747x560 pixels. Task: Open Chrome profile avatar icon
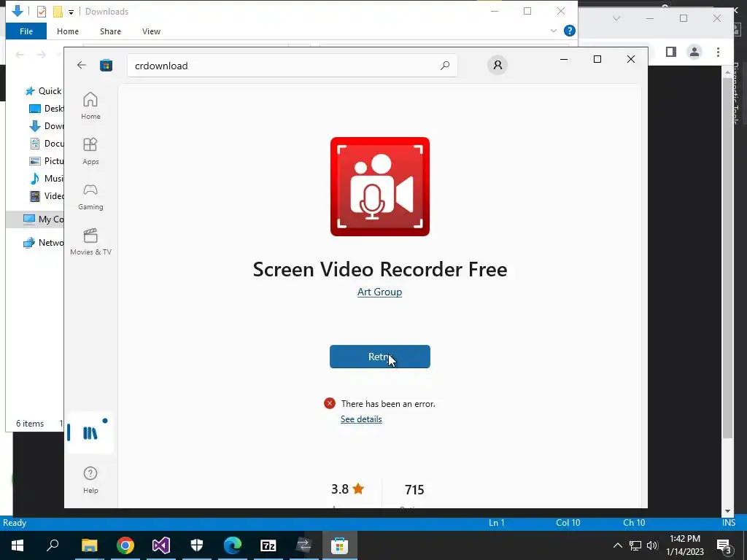tap(694, 52)
